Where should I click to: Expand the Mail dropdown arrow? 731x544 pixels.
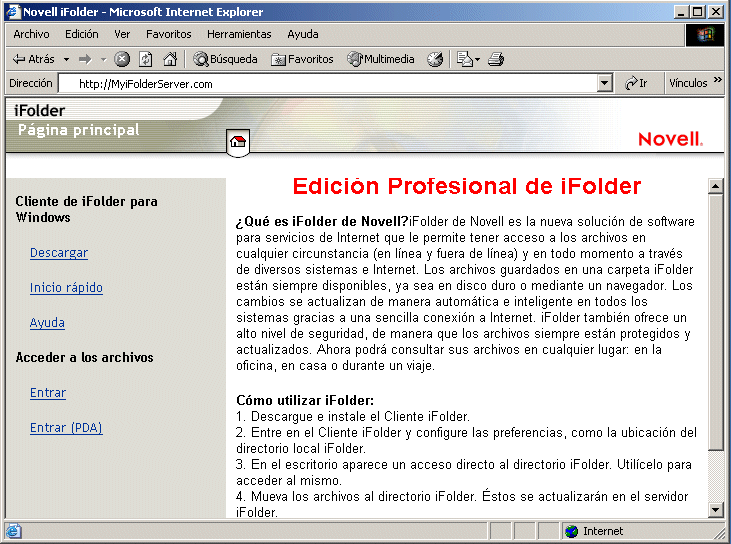click(477, 60)
